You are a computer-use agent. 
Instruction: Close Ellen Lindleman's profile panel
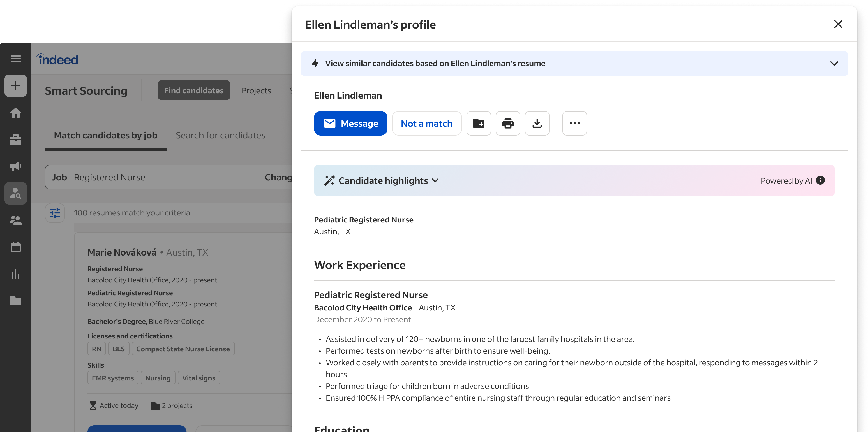coord(838,24)
